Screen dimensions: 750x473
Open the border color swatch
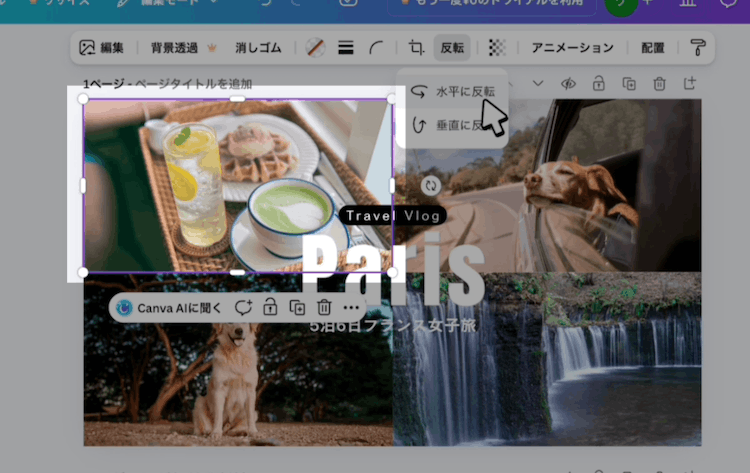point(315,48)
